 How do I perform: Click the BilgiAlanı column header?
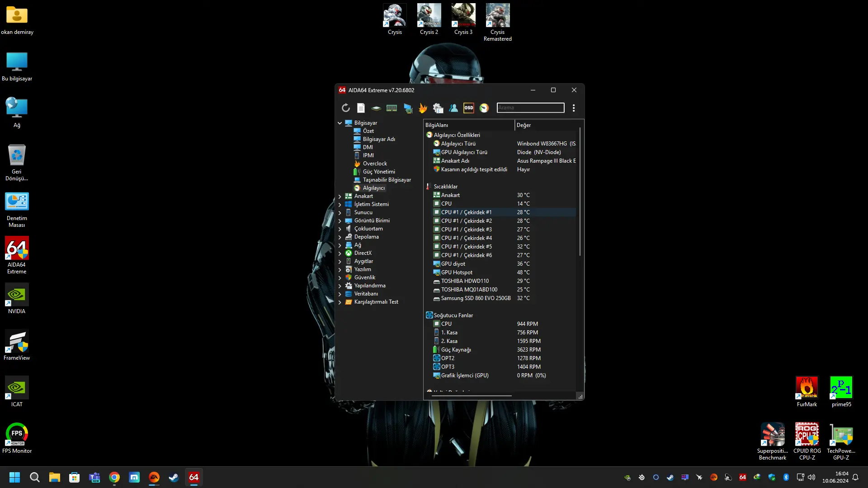click(469, 125)
